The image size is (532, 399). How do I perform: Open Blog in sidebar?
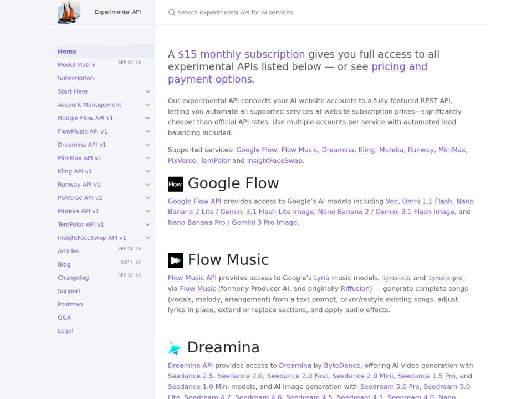point(64,264)
